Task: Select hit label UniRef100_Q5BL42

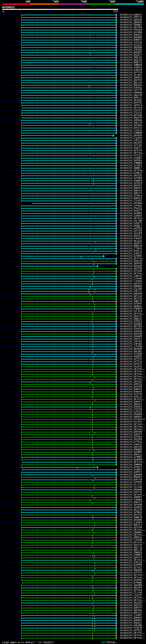Action: pyautogui.click(x=131, y=319)
